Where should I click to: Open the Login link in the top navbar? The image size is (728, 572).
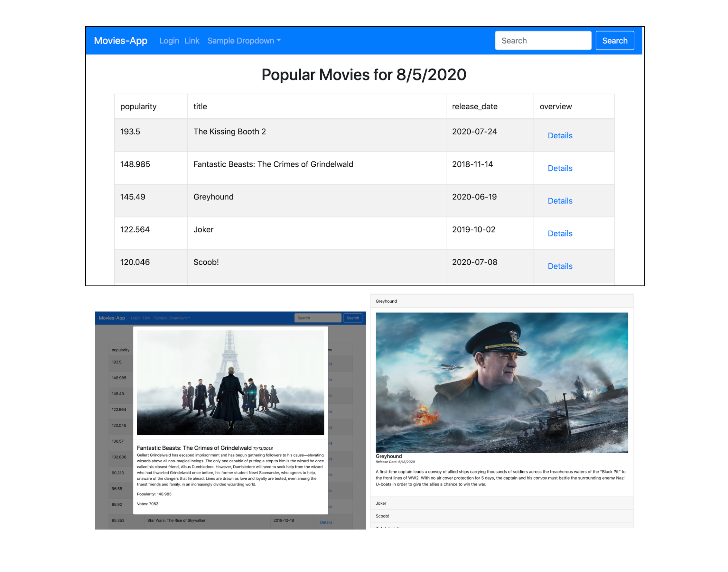(169, 41)
